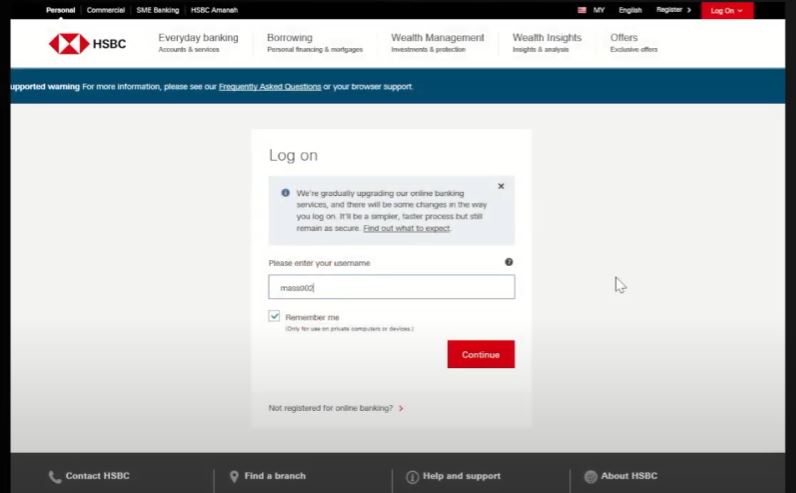This screenshot has width=796, height=493.
Task: Click the HSBC hexagon logo
Action: tap(69, 43)
